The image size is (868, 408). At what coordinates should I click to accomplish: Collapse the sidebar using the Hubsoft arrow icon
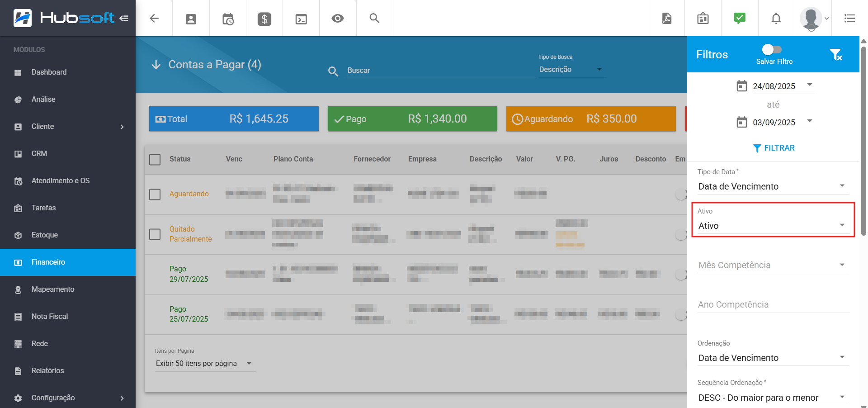pos(124,18)
